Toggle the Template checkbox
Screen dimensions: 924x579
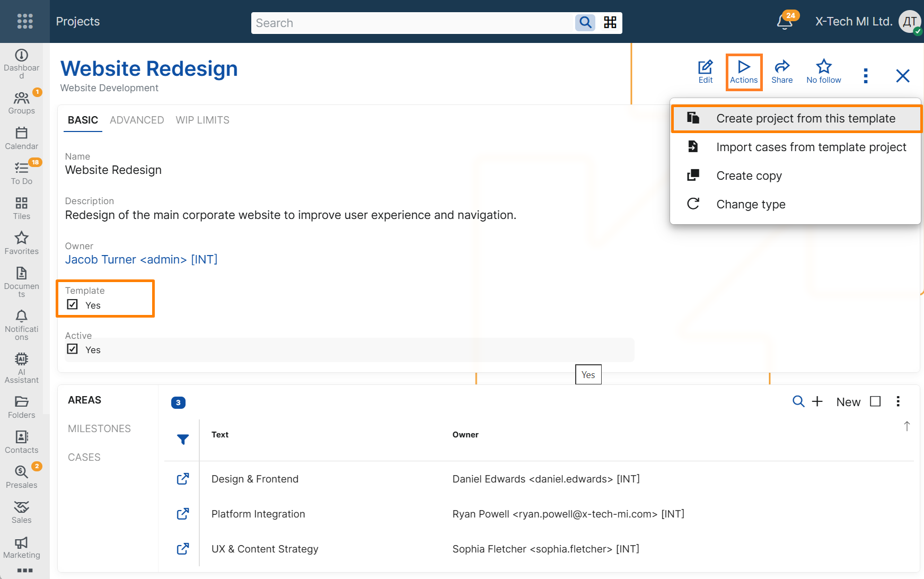[x=73, y=304]
